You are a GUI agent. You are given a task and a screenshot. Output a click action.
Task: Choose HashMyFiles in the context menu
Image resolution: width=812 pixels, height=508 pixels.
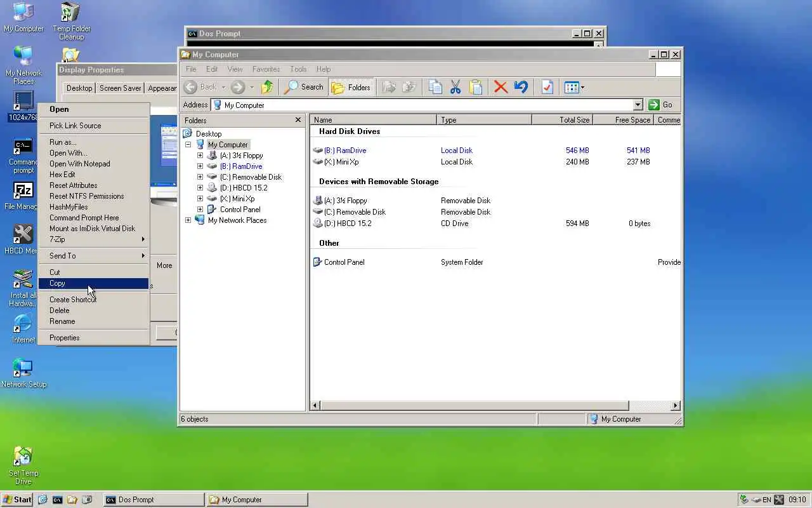[93, 207]
